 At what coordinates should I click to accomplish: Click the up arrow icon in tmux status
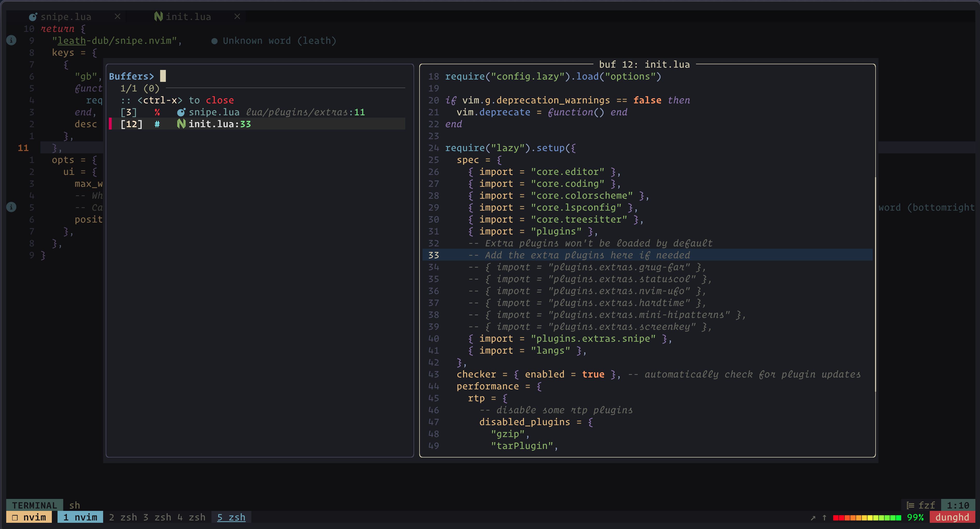825,518
